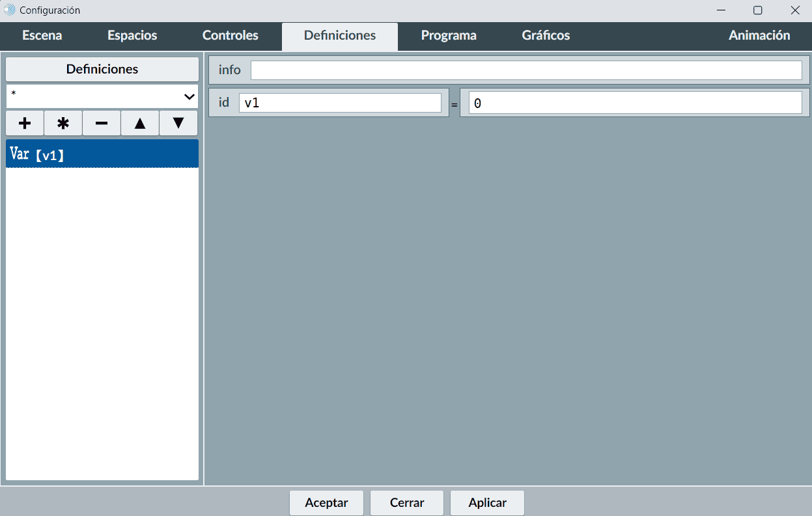Go to the Controles tab
The image size is (812, 516).
pos(231,36)
